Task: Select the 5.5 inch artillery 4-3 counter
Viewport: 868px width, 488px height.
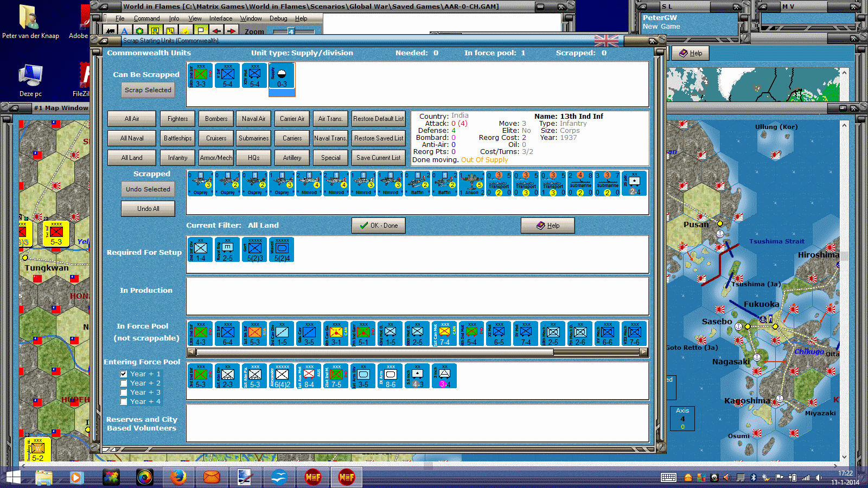Action: click(x=417, y=376)
